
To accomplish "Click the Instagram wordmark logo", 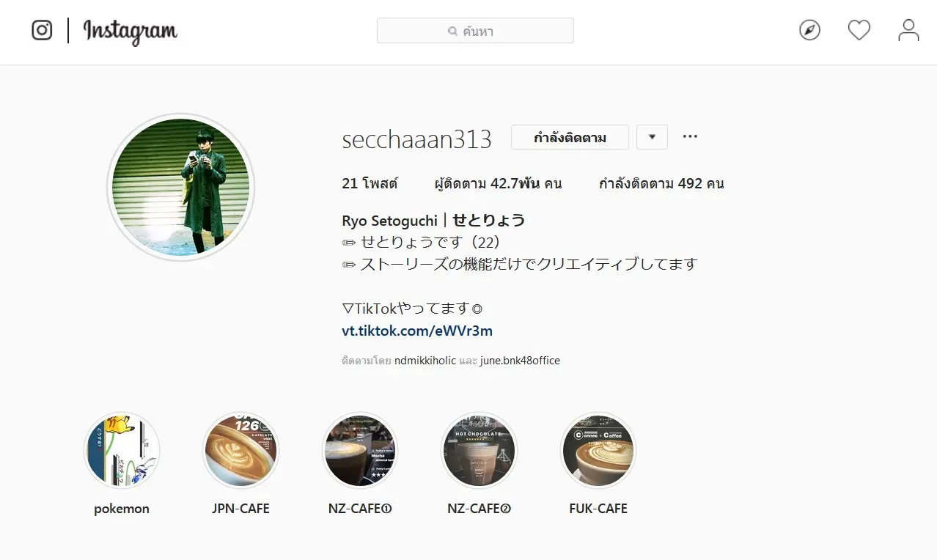I will point(131,32).
